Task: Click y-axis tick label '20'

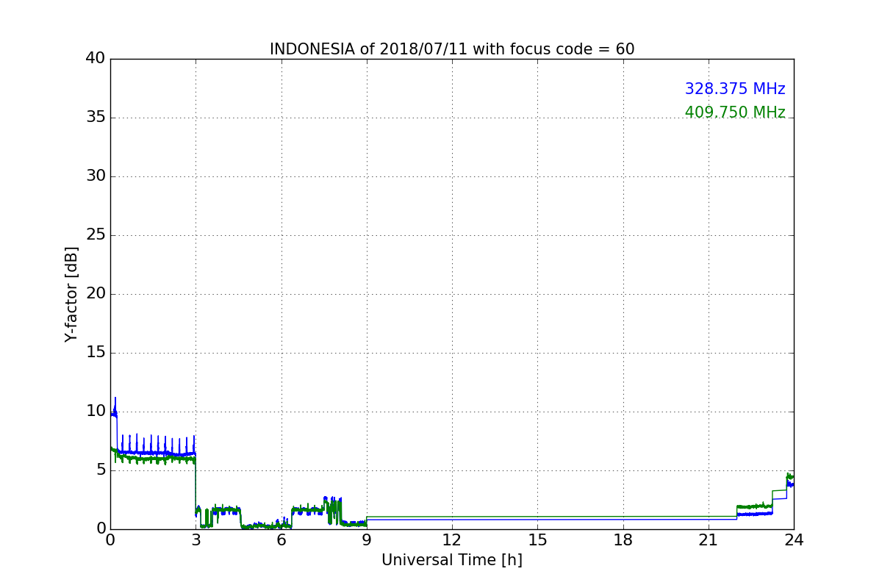Action: click(x=96, y=293)
